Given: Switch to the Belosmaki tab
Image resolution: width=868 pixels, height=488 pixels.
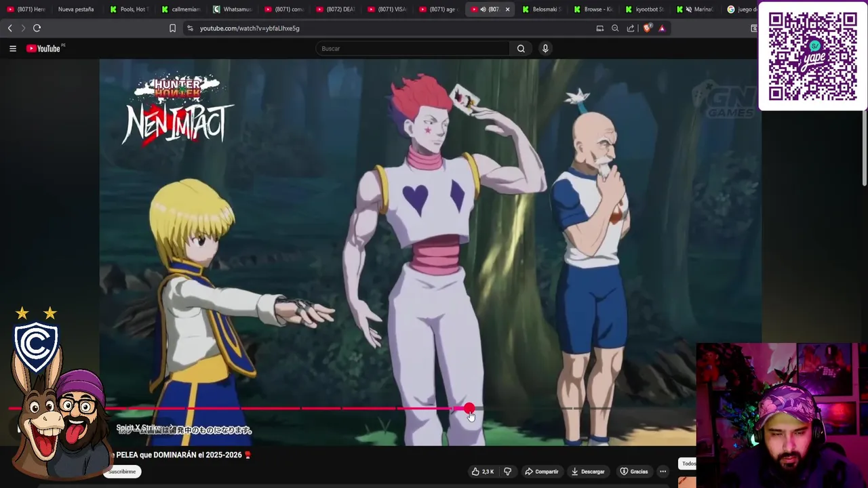Looking at the screenshot, I should (541, 9).
